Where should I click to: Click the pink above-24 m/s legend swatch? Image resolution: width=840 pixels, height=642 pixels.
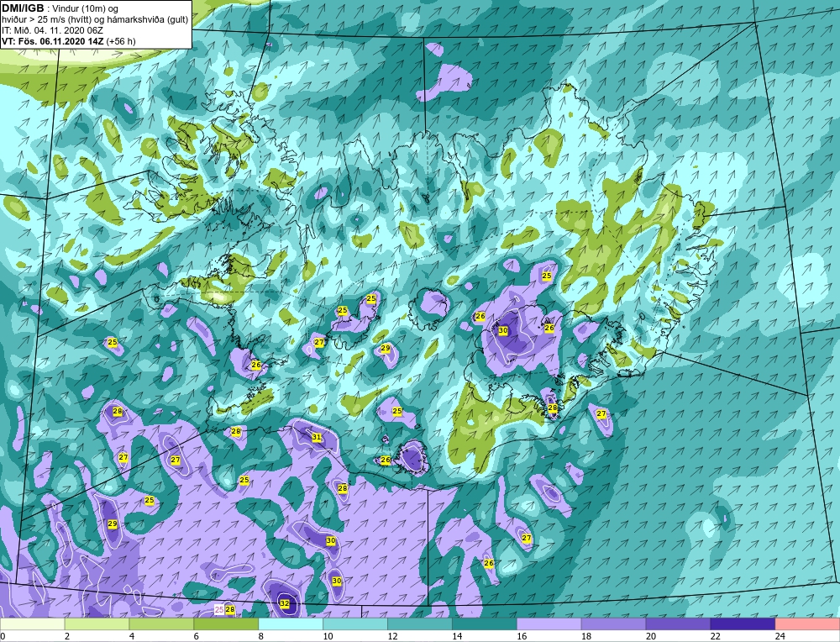(x=807, y=624)
